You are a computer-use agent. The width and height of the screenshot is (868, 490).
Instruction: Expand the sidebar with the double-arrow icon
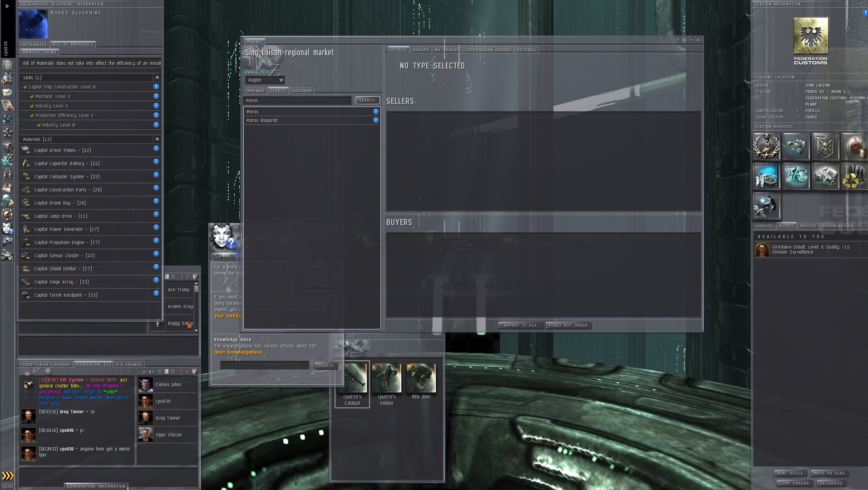[7, 6]
